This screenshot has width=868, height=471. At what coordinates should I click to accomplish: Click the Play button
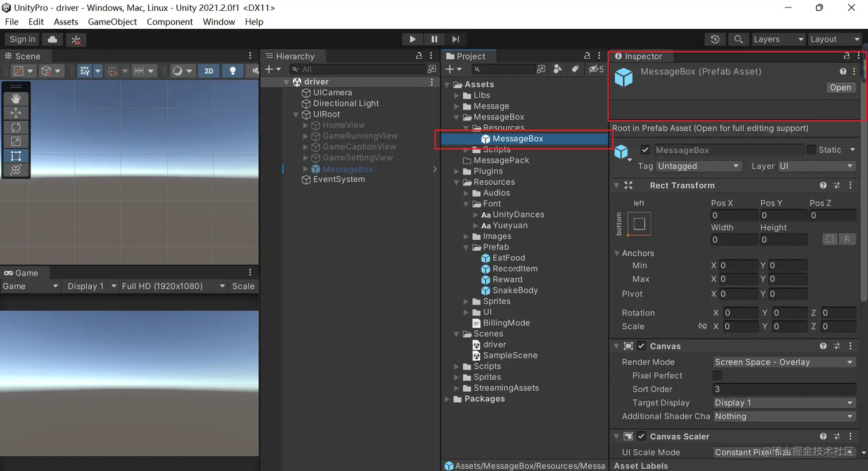click(x=412, y=39)
